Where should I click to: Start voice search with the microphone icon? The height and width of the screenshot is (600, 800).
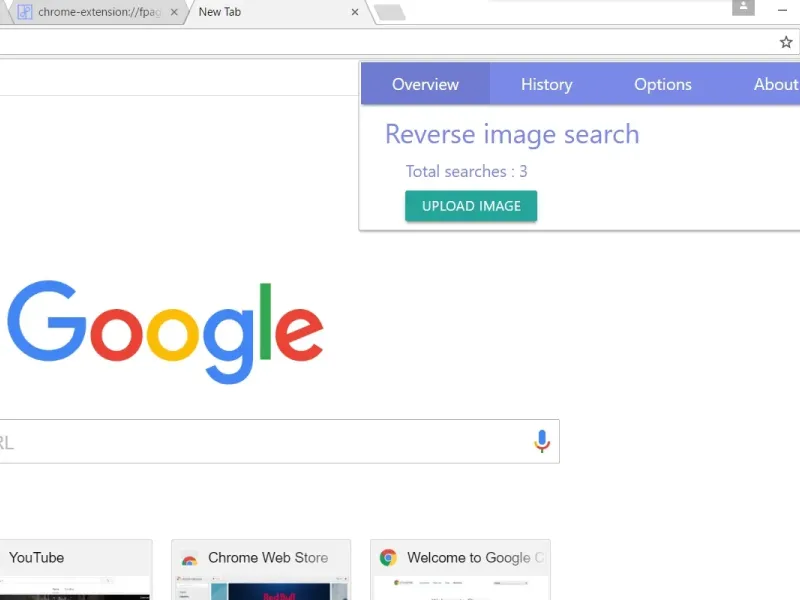542,441
